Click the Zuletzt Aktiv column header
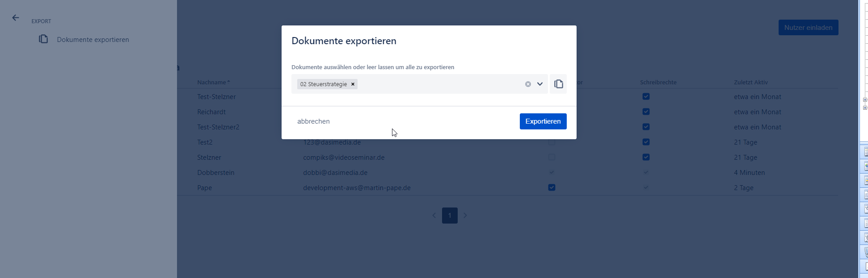The image size is (868, 278). click(750, 82)
